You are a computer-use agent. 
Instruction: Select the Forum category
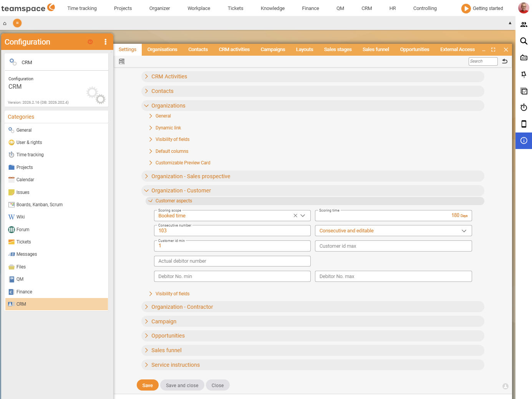[x=56, y=230]
